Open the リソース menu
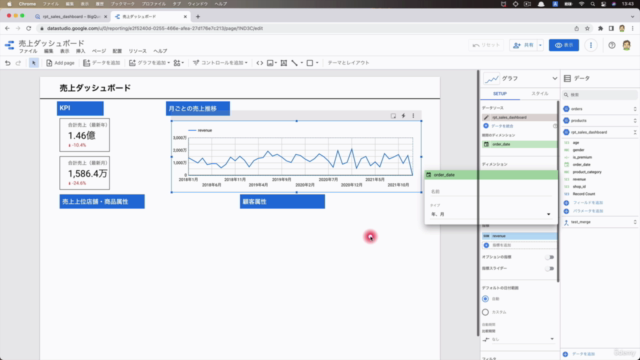Image resolution: width=640 pixels, height=360 pixels. tap(138, 51)
